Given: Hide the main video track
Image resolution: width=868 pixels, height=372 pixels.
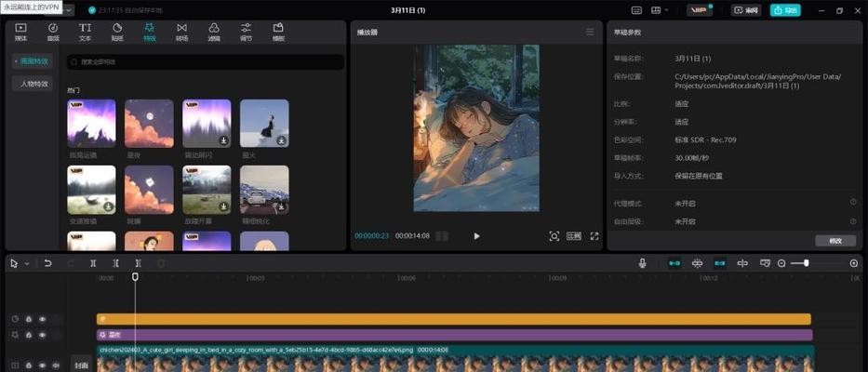Looking at the screenshot, I should [42, 365].
